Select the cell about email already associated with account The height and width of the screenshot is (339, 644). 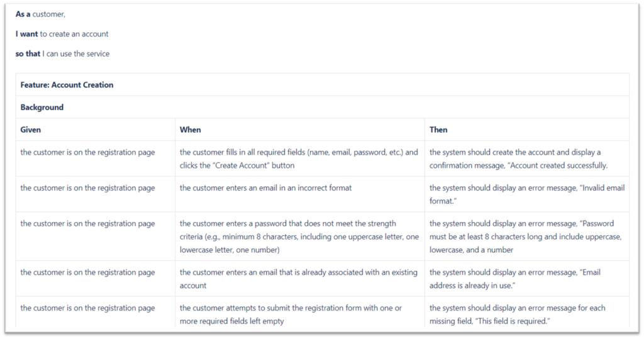[299, 279]
